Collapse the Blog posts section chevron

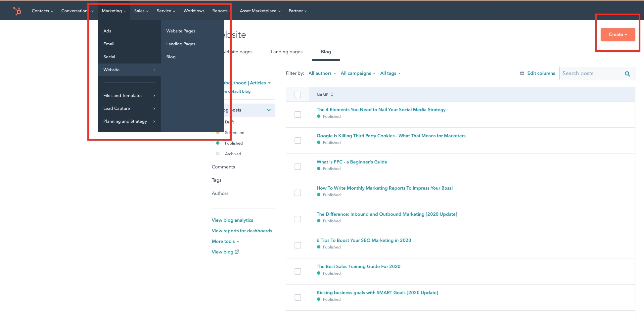tap(269, 110)
